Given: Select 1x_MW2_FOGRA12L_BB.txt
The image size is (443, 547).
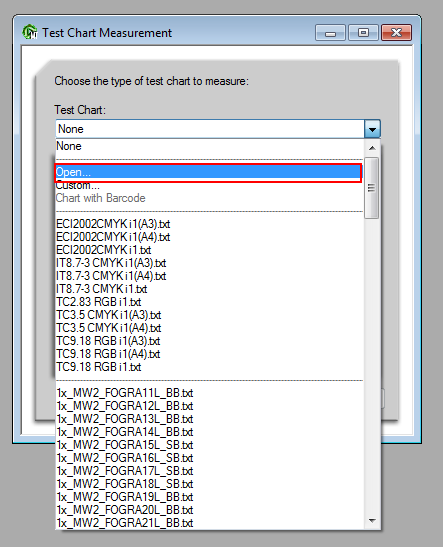Looking at the screenshot, I should pos(209,406).
